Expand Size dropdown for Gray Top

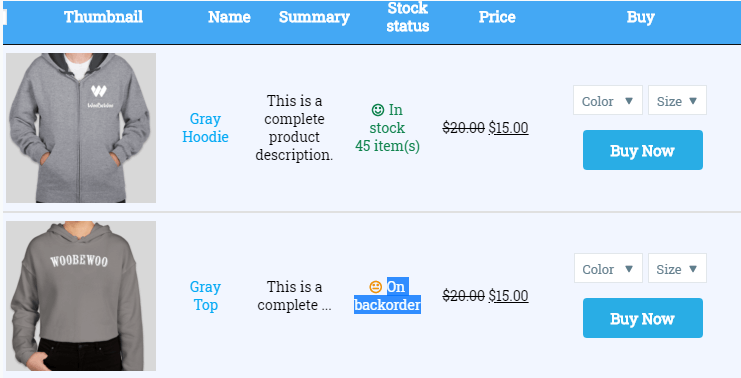677,268
